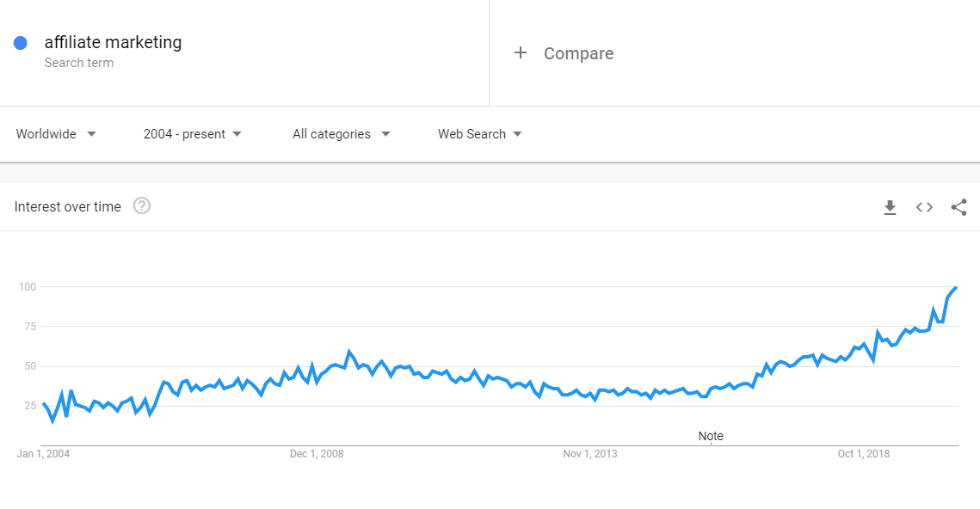Viewport: 980px width, 509px height.
Task: Open the 2004 - present time range dropdown
Action: pyautogui.click(x=193, y=134)
